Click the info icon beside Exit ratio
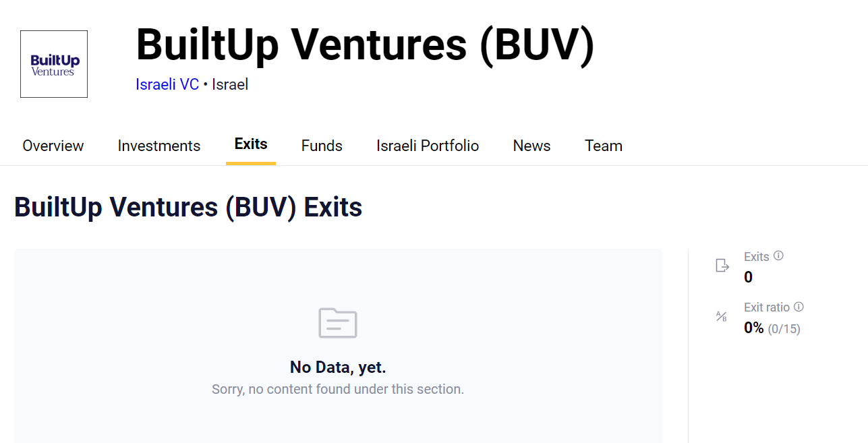 click(x=799, y=307)
